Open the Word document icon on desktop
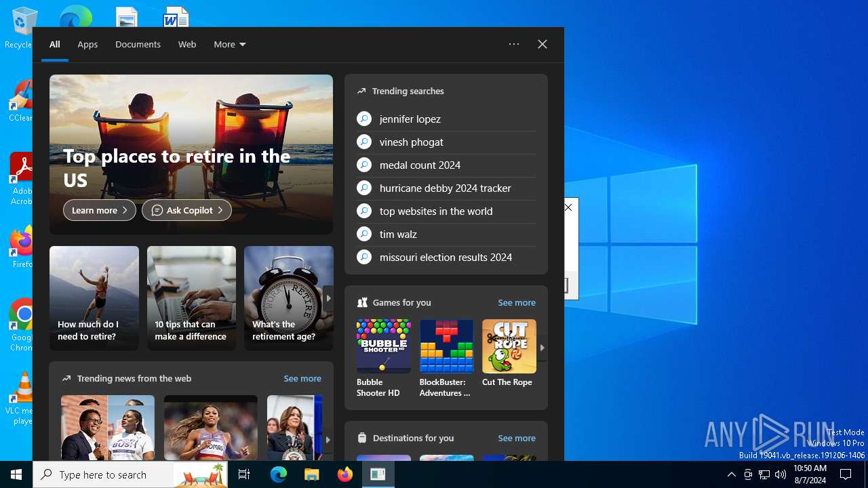This screenshot has height=488, width=868. point(176,17)
